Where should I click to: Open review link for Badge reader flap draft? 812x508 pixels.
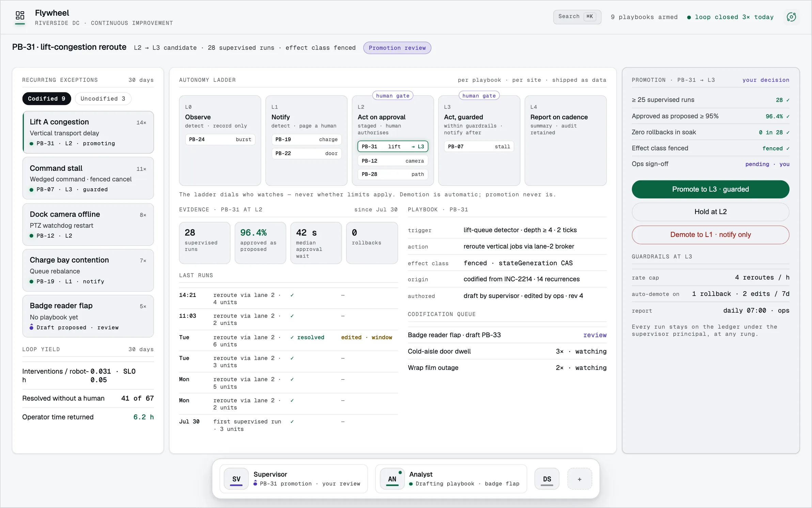pos(595,335)
